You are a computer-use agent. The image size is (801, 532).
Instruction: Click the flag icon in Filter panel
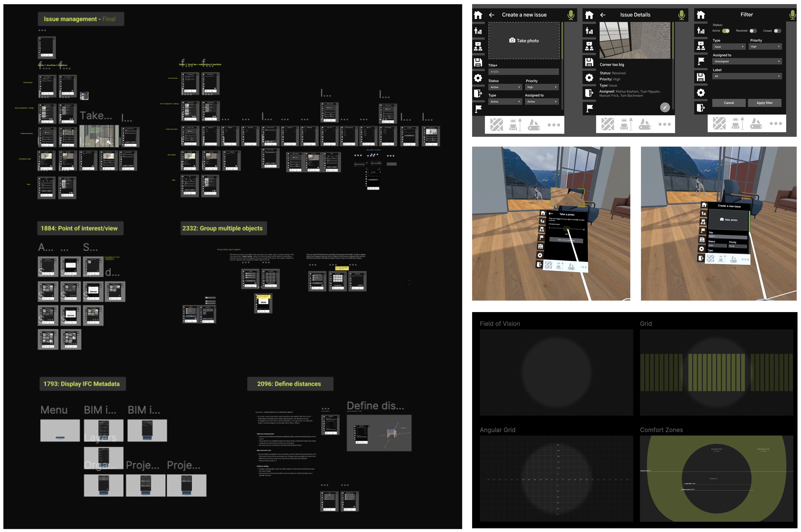[701, 61]
